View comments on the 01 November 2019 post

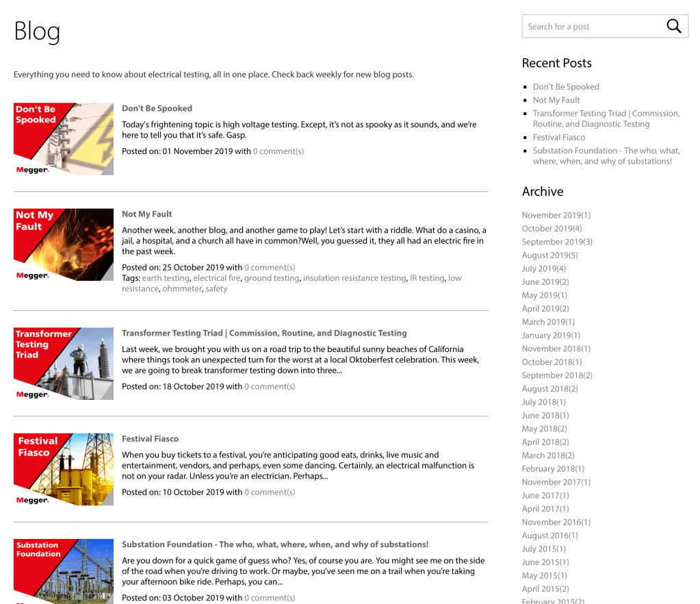(x=278, y=151)
